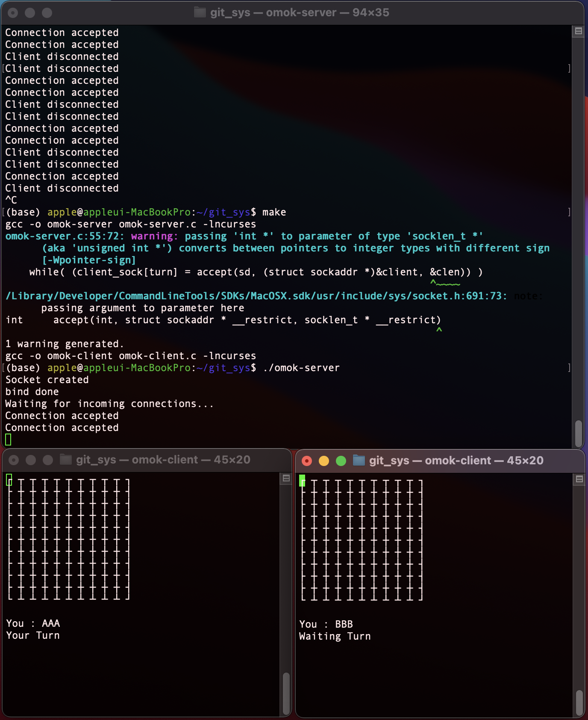Click the folder icon in the right omok-client title bar

(359, 460)
